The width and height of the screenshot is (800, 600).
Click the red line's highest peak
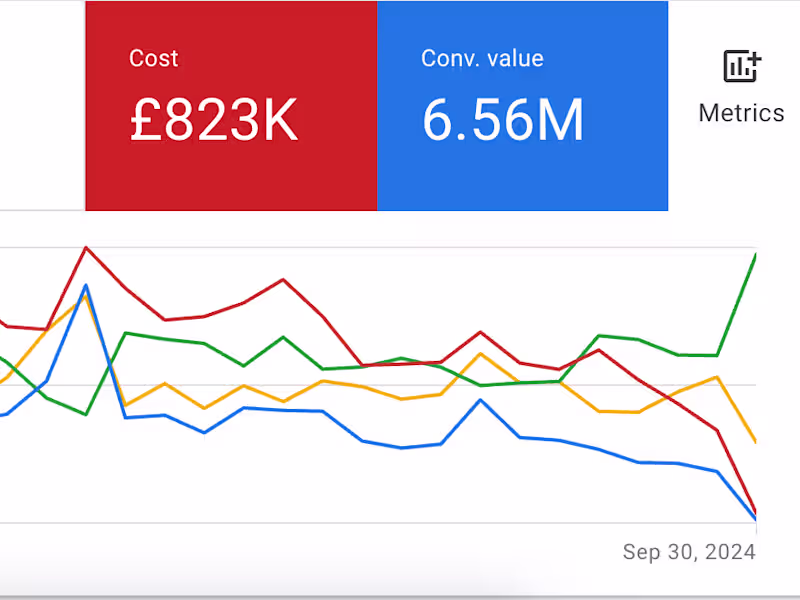(88, 248)
